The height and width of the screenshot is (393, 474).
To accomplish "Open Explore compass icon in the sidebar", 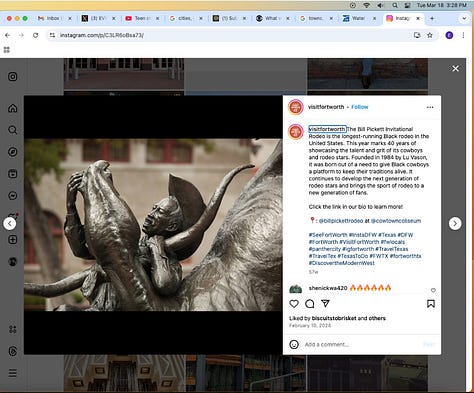I will point(13,152).
